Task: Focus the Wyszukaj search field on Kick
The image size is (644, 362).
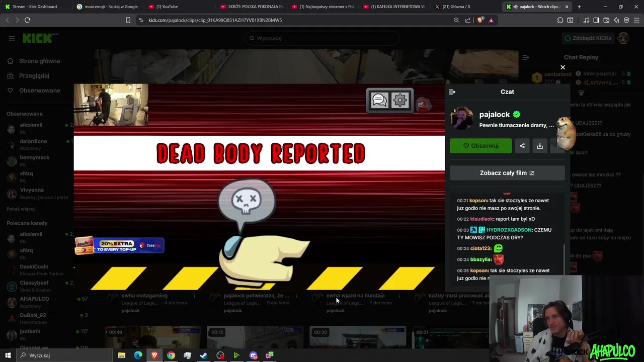Action: click(x=322, y=38)
